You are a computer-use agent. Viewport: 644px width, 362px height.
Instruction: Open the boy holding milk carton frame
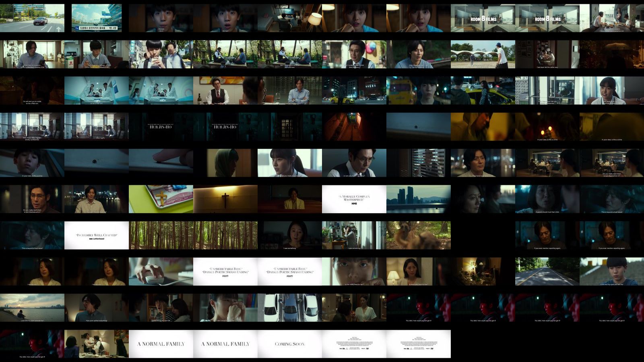point(97,54)
